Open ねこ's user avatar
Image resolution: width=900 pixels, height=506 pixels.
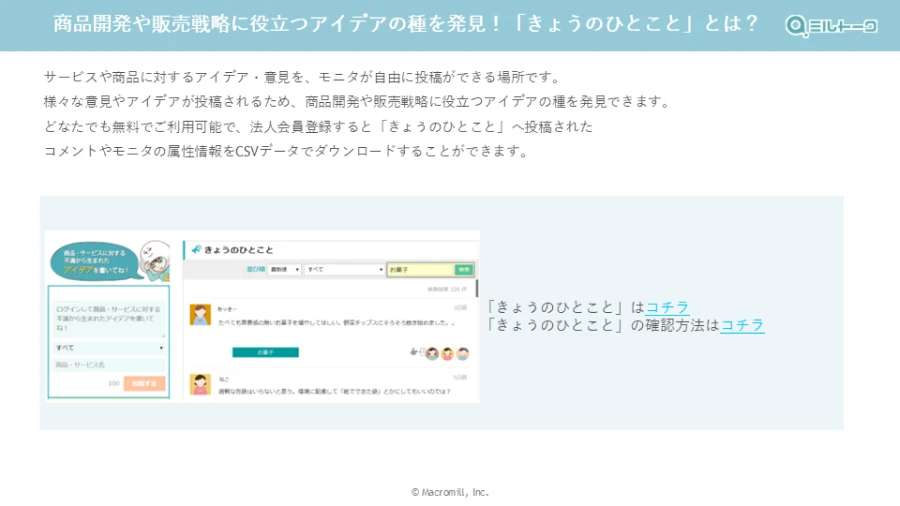click(x=199, y=384)
